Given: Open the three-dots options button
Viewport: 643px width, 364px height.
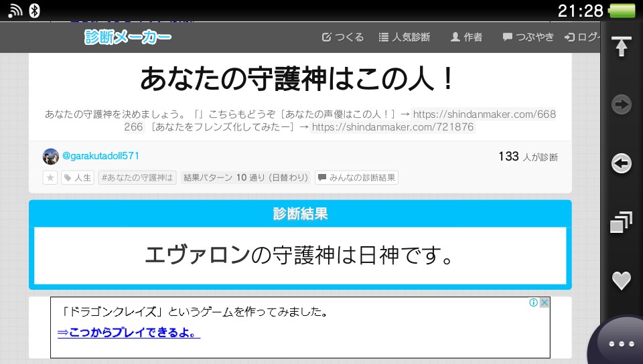Looking at the screenshot, I should coord(622,343).
